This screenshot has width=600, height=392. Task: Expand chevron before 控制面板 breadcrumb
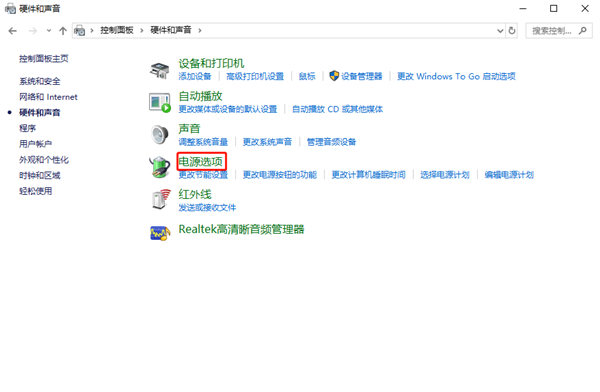(x=92, y=30)
